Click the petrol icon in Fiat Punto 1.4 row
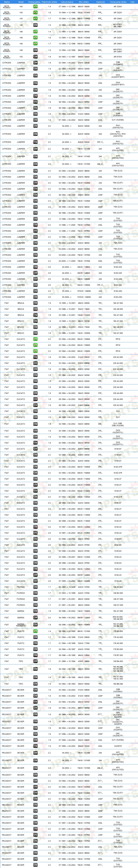Viewport: 138px width, 868px height. [x=35, y=631]
